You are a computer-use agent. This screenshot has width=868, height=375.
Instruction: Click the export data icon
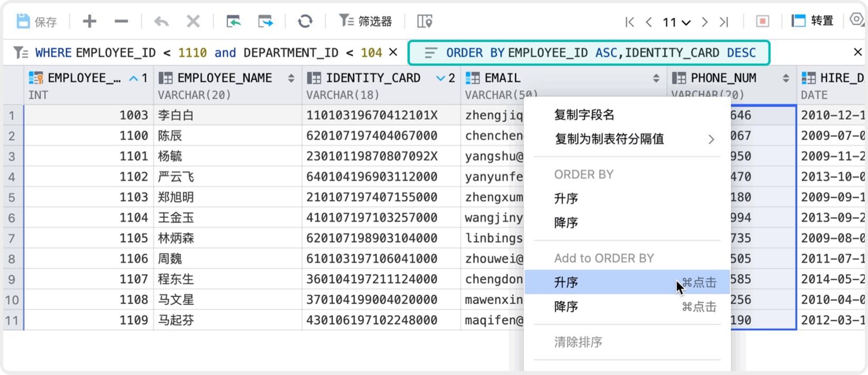[x=265, y=21]
